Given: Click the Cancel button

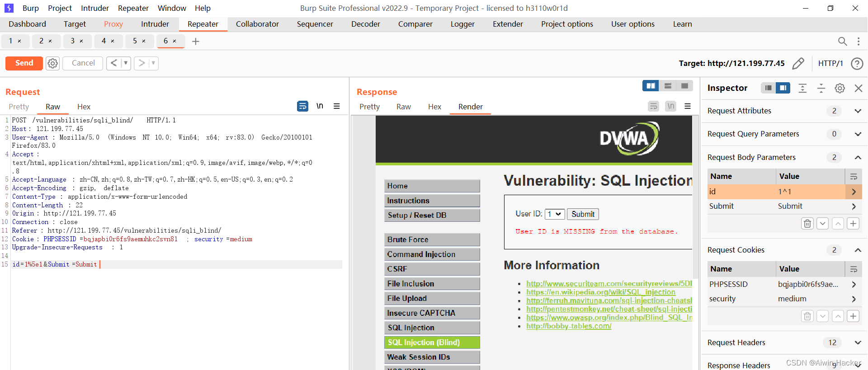Looking at the screenshot, I should [x=83, y=63].
